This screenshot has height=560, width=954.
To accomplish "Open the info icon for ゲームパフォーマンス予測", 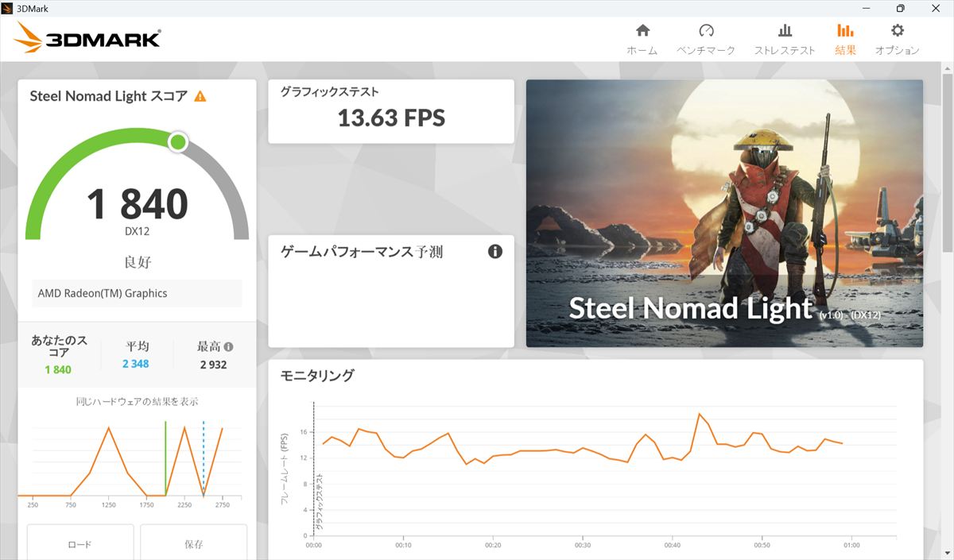I will pos(495,252).
